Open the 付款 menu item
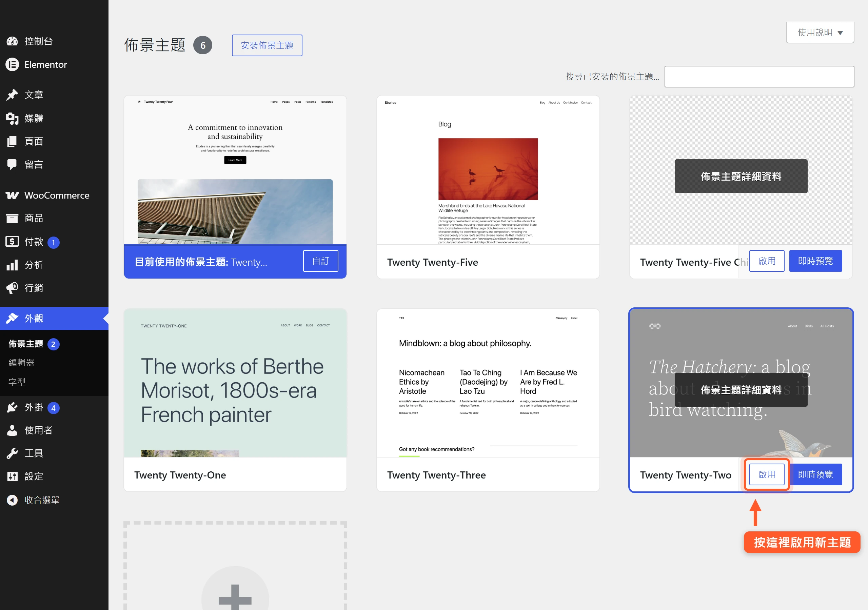 [x=54, y=242]
